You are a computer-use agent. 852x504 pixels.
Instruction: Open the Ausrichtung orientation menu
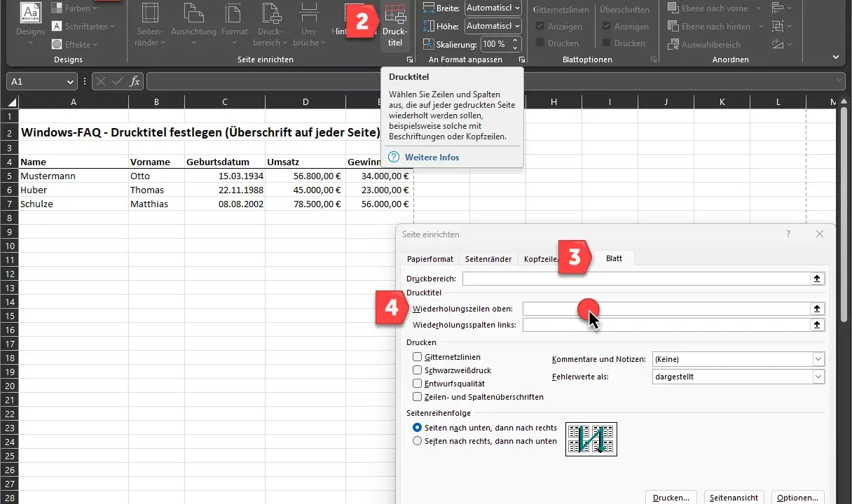193,24
